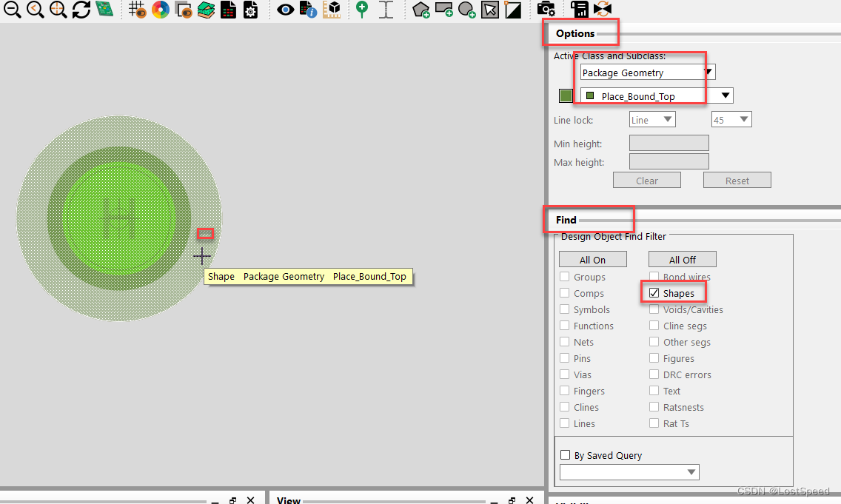Enable the Pins checkbox
Image resolution: width=841 pixels, height=504 pixels.
[566, 358]
